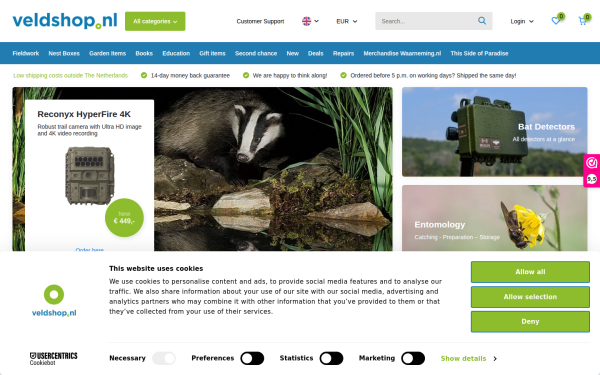Click the green € 449 price badge
The image size is (600, 375).
(x=124, y=218)
